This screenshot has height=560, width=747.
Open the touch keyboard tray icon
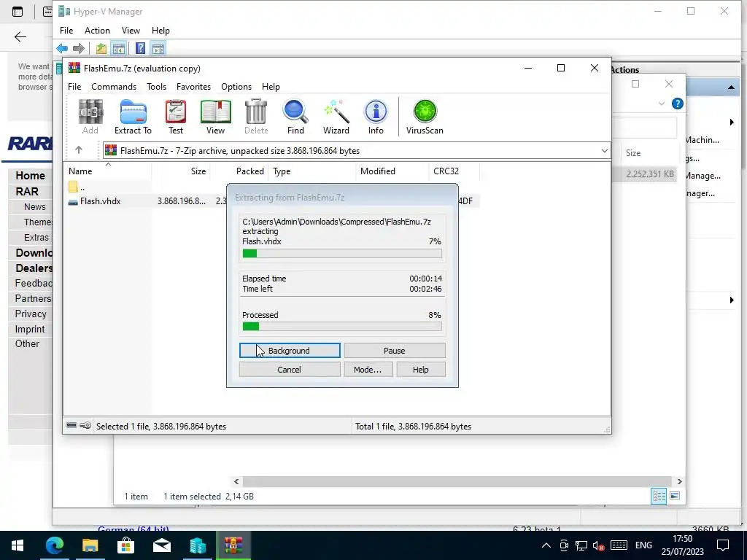(x=619, y=545)
